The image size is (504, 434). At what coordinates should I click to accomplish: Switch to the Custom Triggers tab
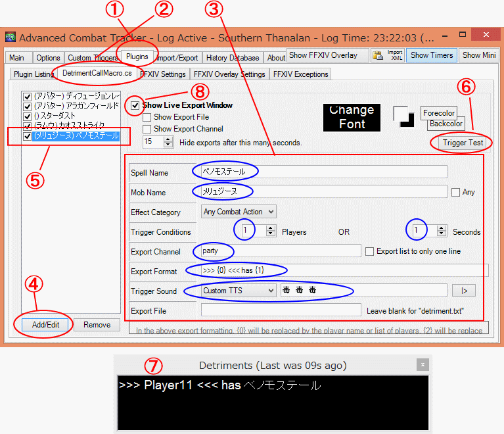tap(93, 58)
